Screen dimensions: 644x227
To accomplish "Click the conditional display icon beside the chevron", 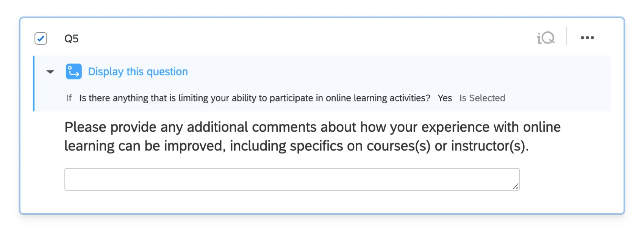I will (74, 72).
